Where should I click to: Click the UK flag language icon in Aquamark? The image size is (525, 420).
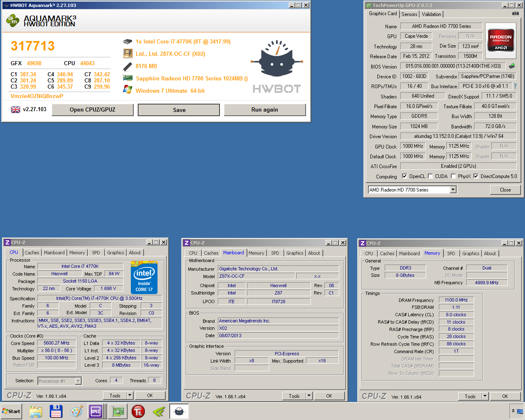coord(16,110)
